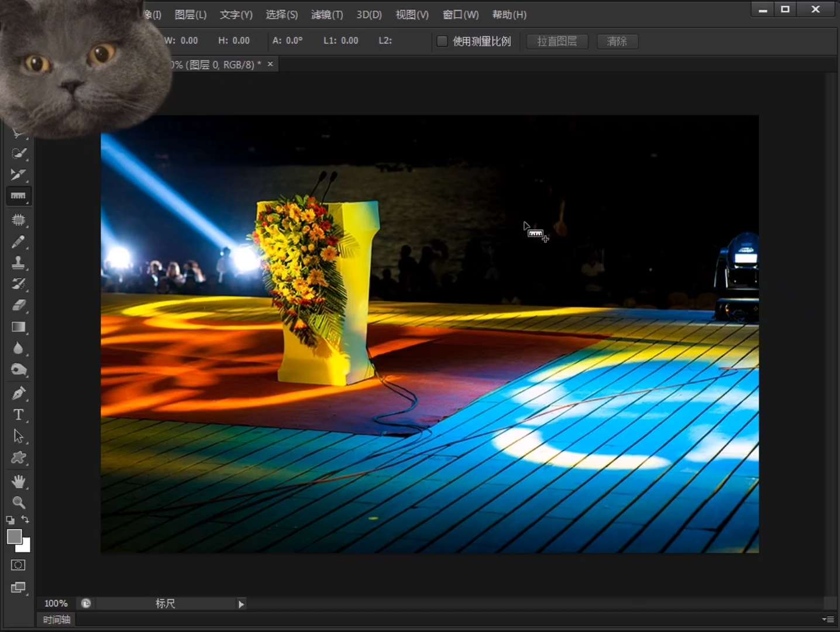The width and height of the screenshot is (840, 632).
Task: Select the Blur drop tool
Action: [x=18, y=348]
